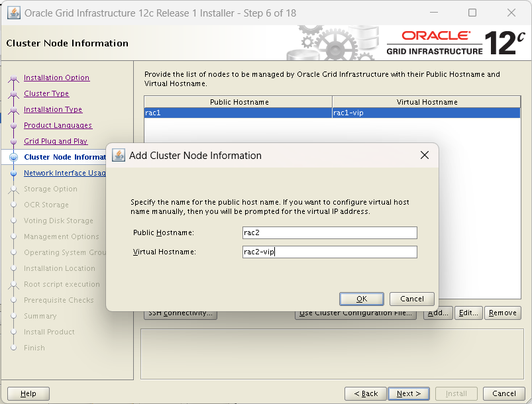Focus the Public Hostname field
532x404 pixels.
(329, 232)
